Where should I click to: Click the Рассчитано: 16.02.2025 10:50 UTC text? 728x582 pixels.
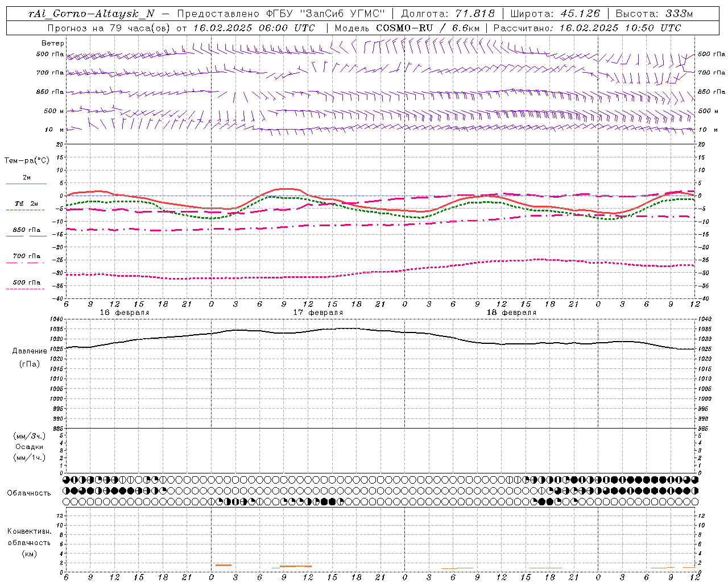pos(587,28)
